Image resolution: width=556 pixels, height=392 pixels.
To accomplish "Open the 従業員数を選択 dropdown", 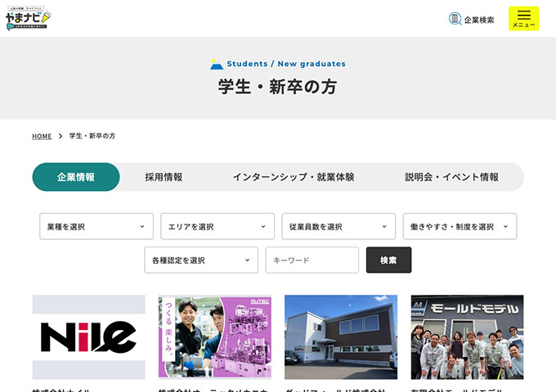I will (x=339, y=226).
